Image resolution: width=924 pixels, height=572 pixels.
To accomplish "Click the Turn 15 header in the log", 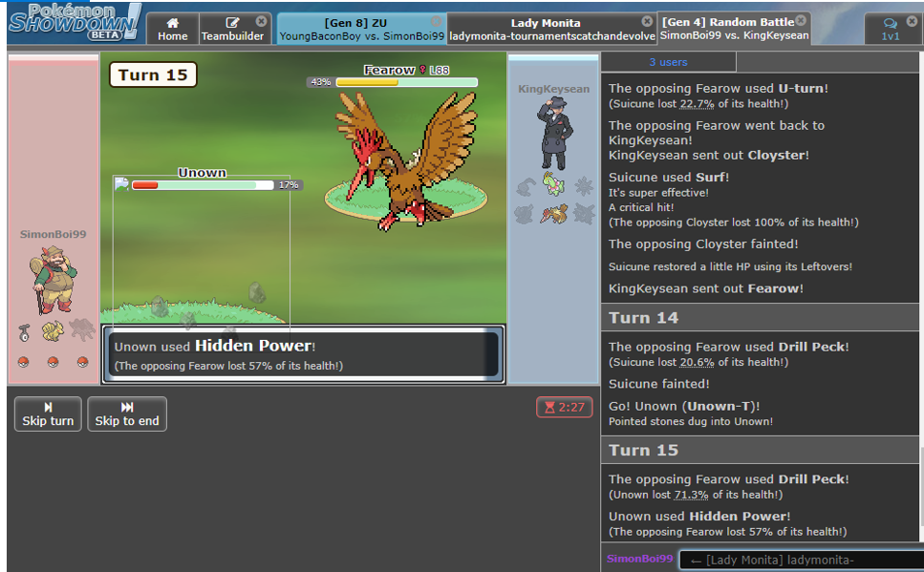I will (761, 450).
